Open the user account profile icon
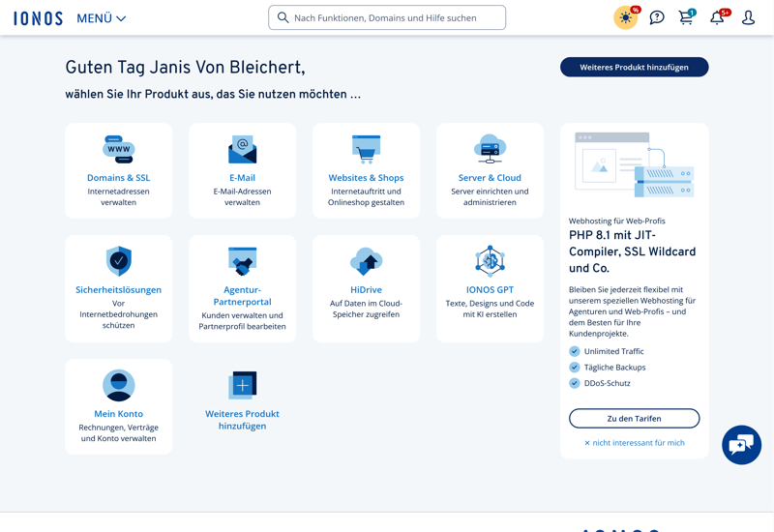 [x=748, y=17]
